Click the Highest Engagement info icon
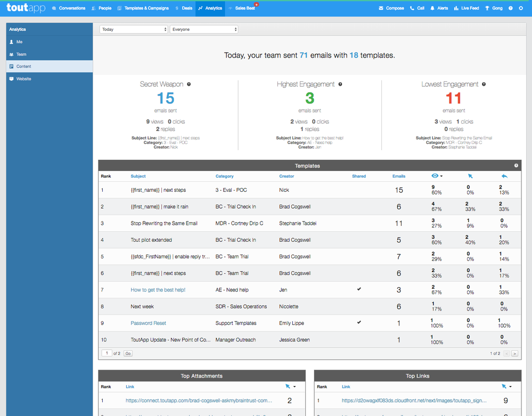 pyautogui.click(x=340, y=84)
